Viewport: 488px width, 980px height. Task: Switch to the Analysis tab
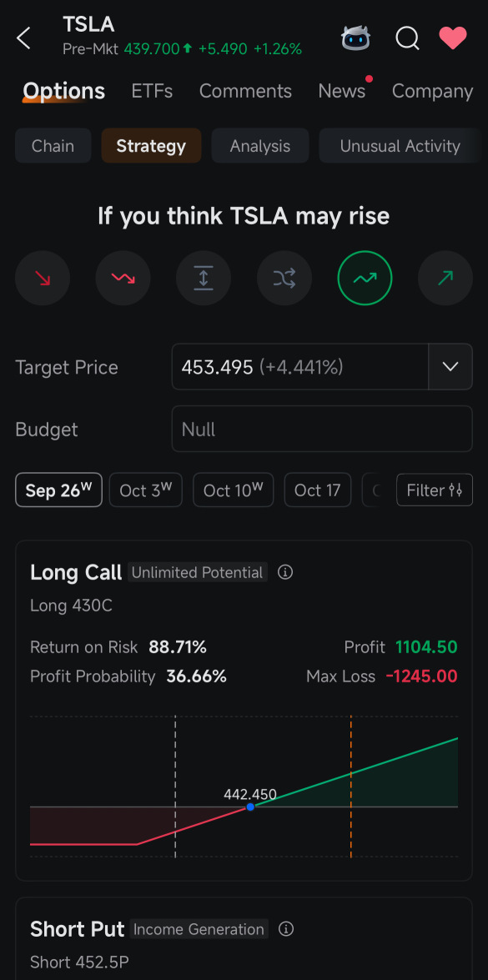click(259, 145)
